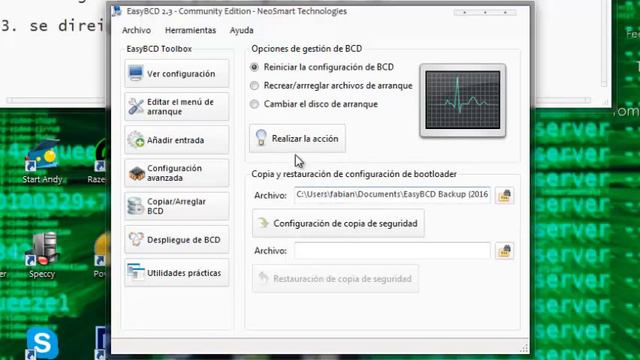Open the Speccy desktop shortcut

point(42,256)
